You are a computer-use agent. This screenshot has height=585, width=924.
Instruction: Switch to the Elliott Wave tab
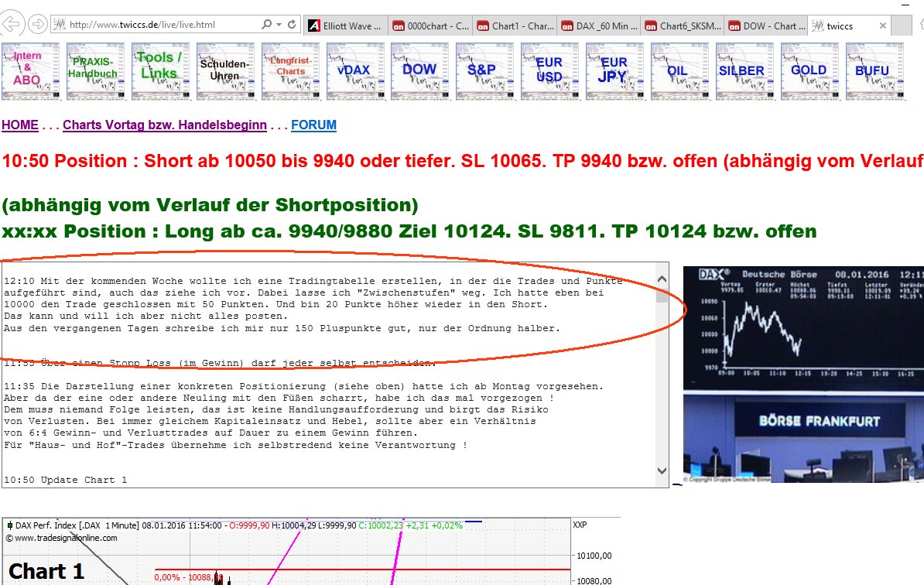346,26
